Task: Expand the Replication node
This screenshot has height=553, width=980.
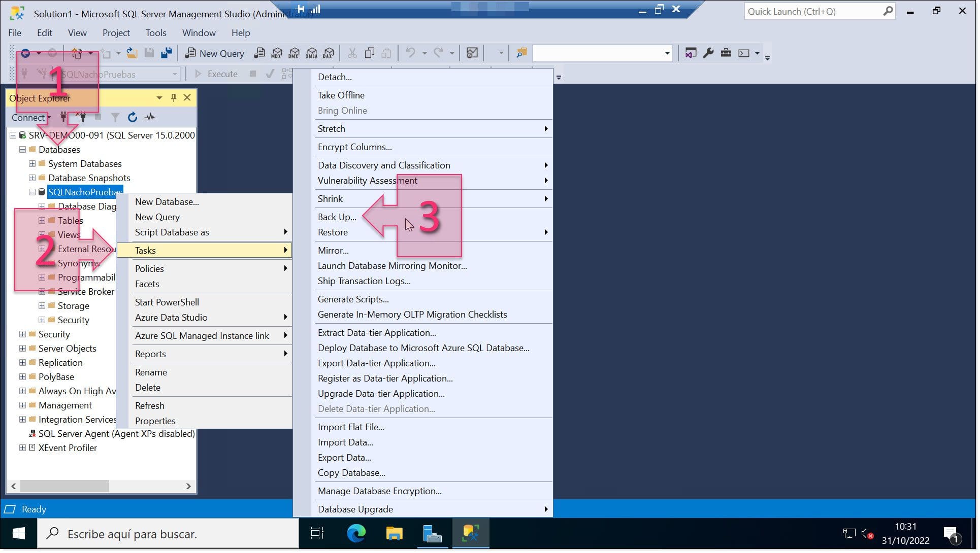Action: [22, 363]
